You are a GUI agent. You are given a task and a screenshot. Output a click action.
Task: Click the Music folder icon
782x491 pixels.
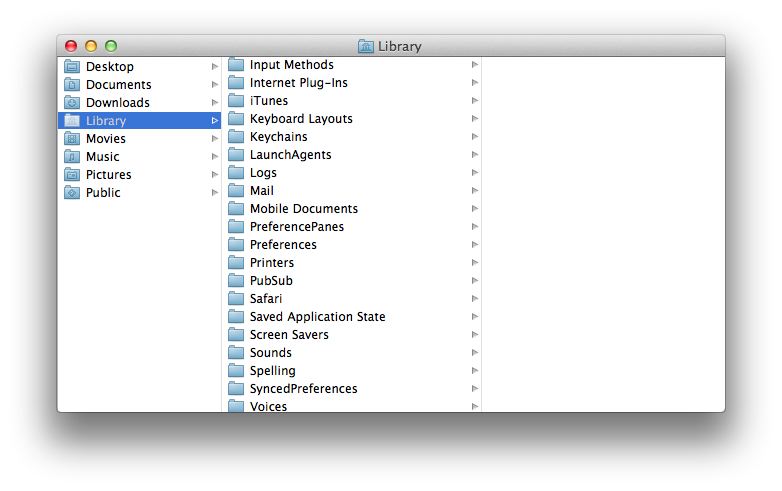click(x=72, y=157)
